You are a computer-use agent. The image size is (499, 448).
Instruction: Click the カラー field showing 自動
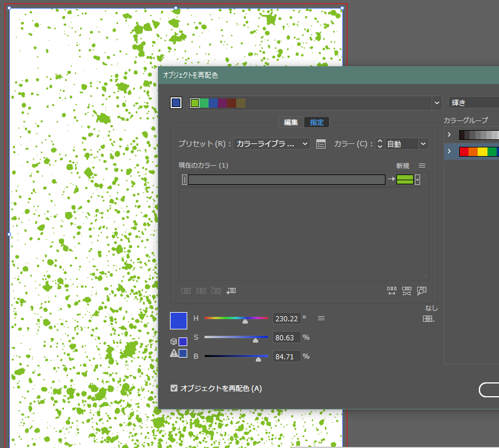coord(401,144)
